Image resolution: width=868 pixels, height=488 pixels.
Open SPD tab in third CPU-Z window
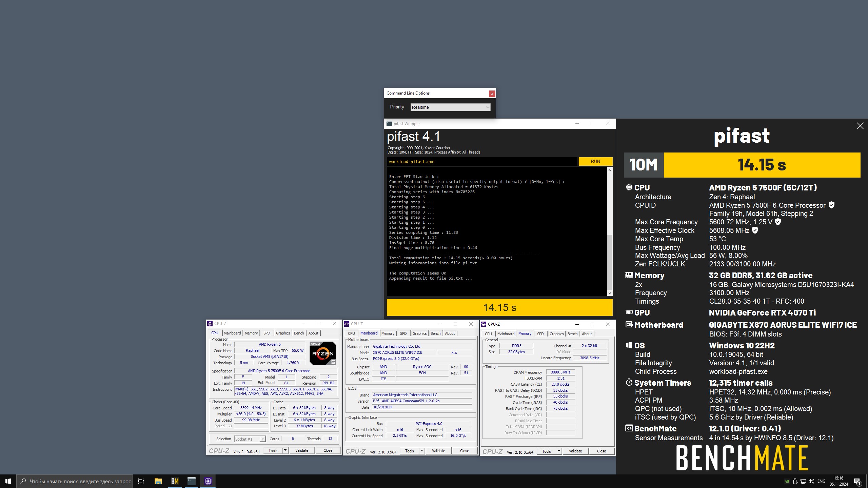point(540,334)
